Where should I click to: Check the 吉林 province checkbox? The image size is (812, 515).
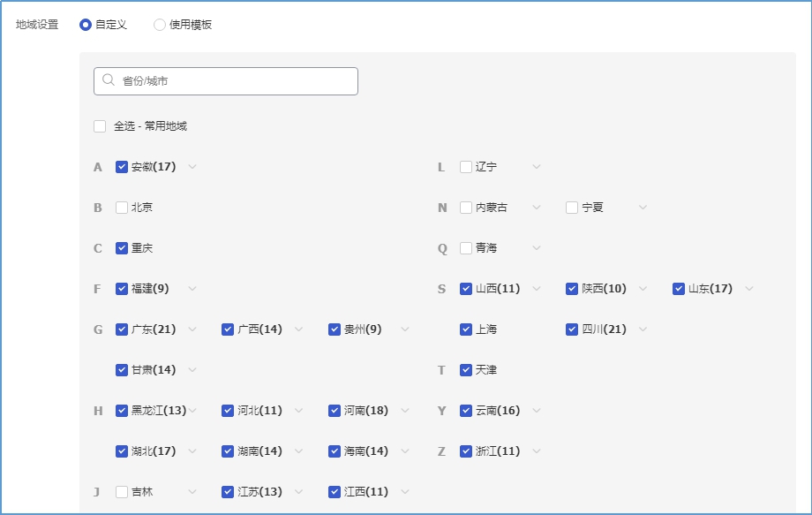[122, 492]
